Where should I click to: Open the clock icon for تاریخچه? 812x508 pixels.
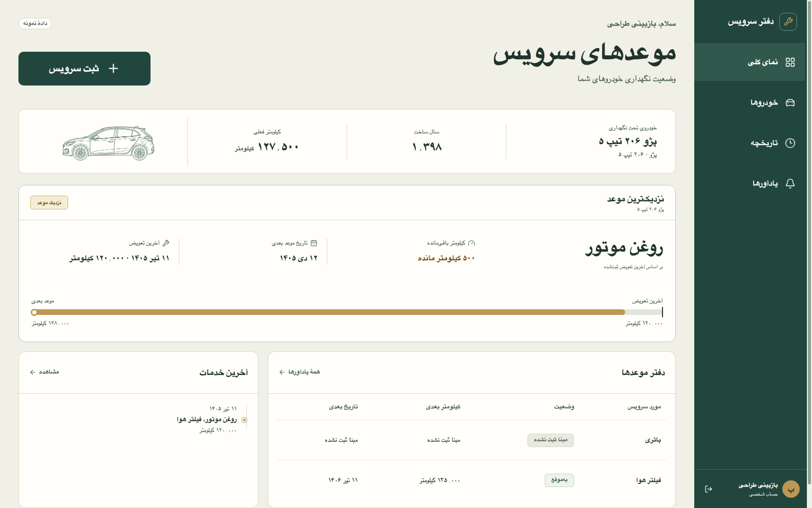(790, 143)
